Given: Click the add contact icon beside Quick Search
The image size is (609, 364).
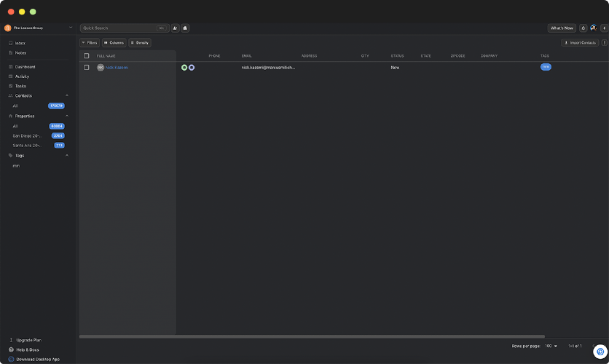Looking at the screenshot, I should 175,28.
